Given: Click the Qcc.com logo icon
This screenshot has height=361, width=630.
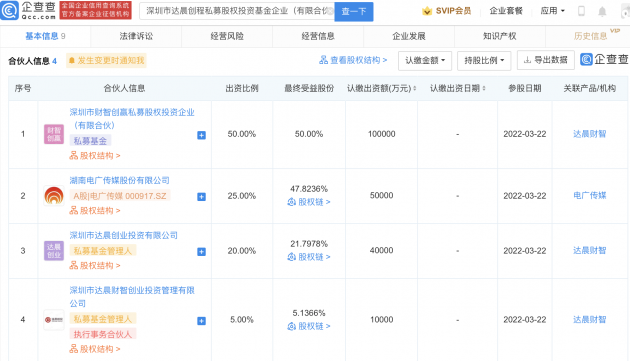Looking at the screenshot, I should [10, 10].
